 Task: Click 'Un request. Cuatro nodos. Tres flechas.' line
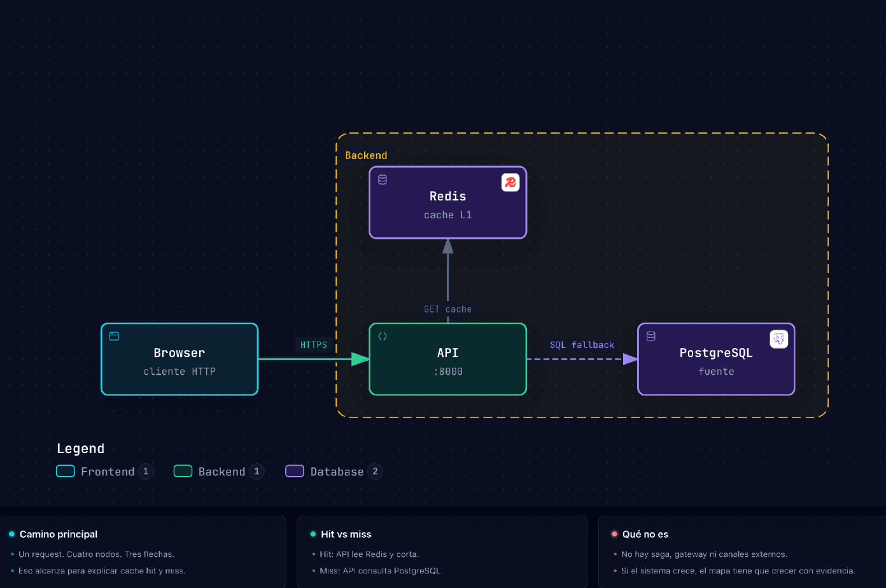(x=96, y=554)
